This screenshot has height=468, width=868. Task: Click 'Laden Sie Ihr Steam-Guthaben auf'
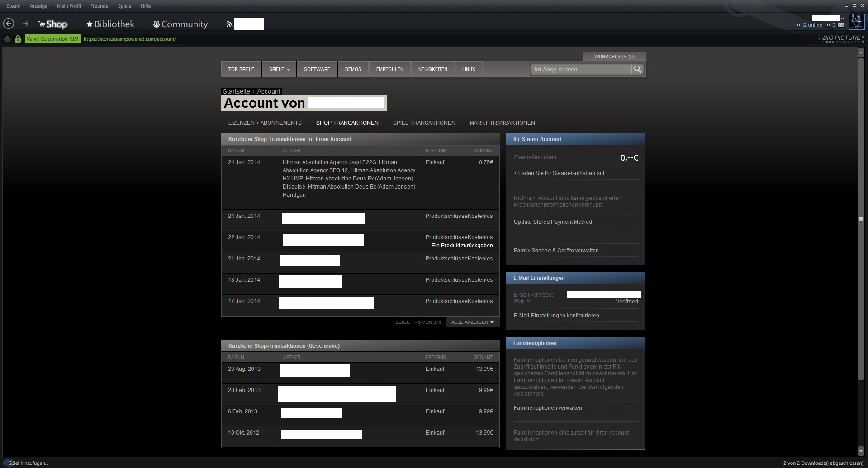576,173
